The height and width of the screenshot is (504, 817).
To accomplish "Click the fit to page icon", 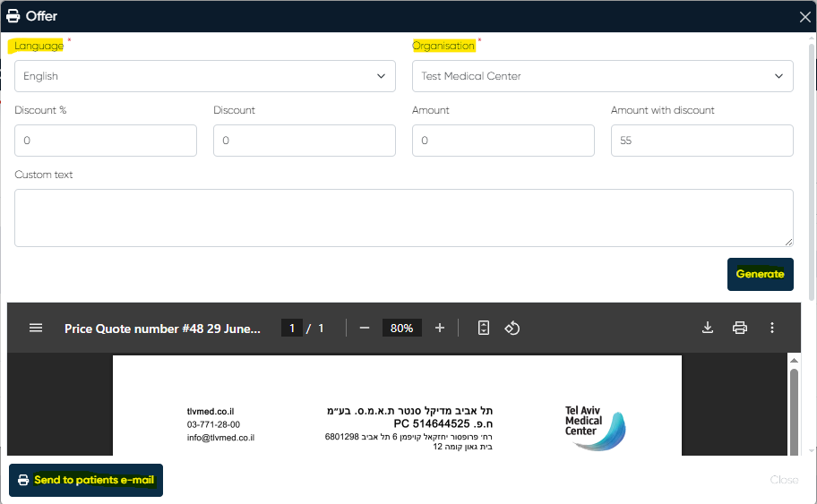I will 484,329.
